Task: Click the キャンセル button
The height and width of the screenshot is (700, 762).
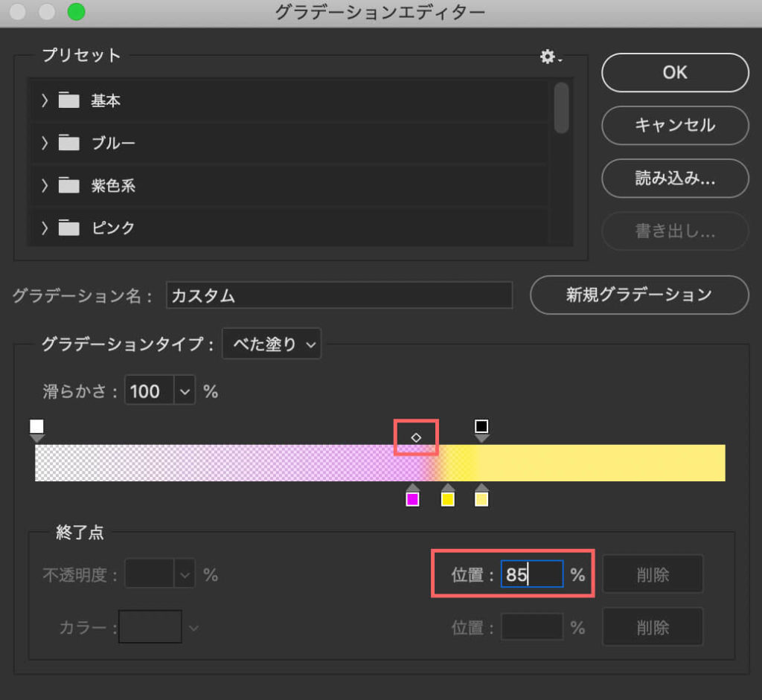Action: tap(674, 125)
